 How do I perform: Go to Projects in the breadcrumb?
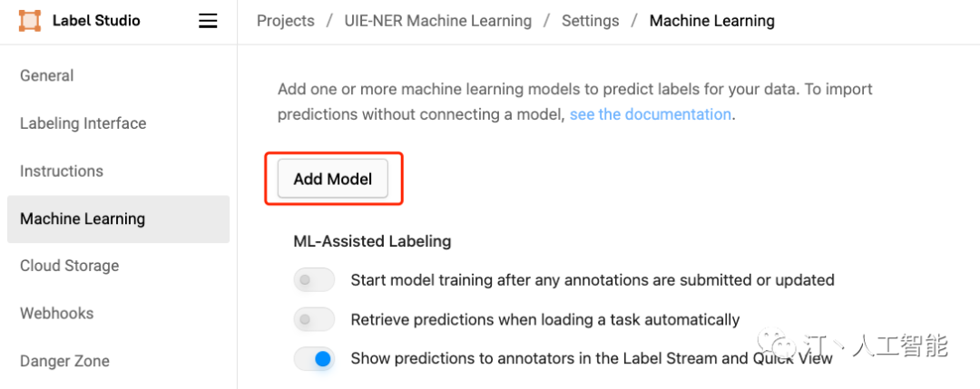click(x=286, y=20)
